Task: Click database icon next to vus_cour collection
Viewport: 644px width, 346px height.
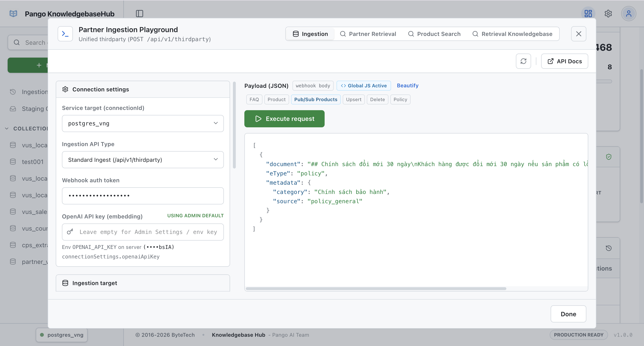Action: pyautogui.click(x=13, y=228)
